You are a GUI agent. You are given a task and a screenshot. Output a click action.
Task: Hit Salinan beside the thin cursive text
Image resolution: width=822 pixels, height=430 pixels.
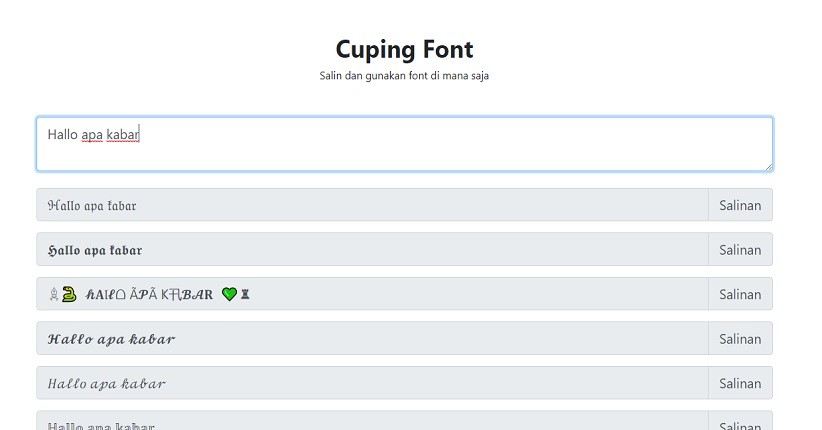coord(740,383)
